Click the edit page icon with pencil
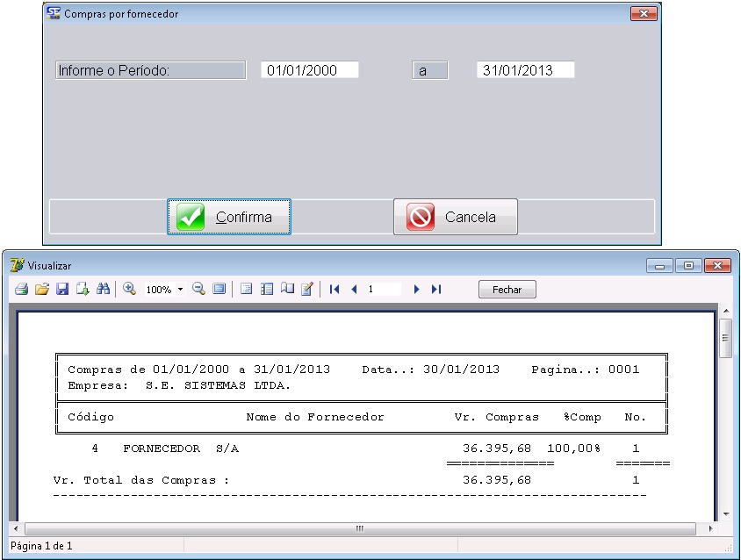Image resolution: width=741 pixels, height=560 pixels. [306, 289]
